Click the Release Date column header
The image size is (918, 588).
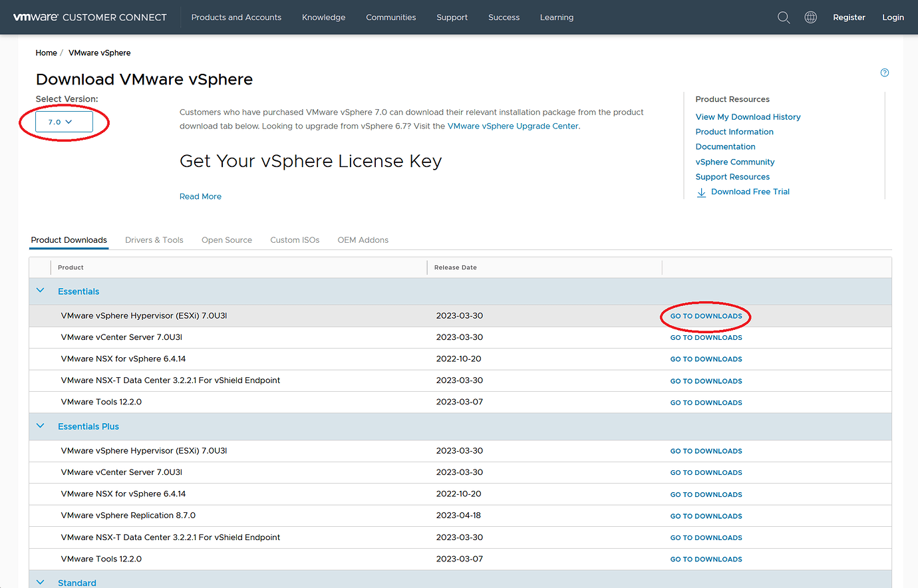click(x=456, y=267)
